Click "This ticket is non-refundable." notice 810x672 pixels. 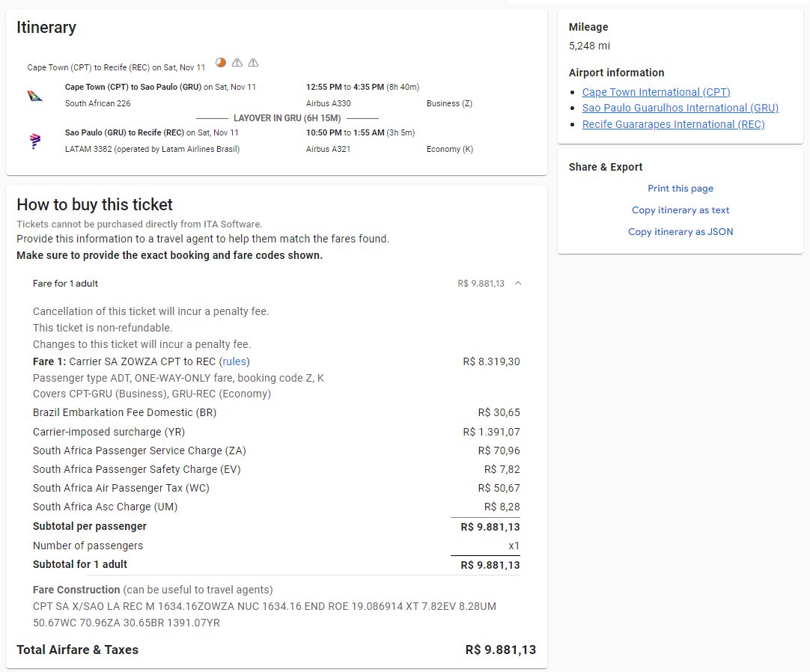103,328
